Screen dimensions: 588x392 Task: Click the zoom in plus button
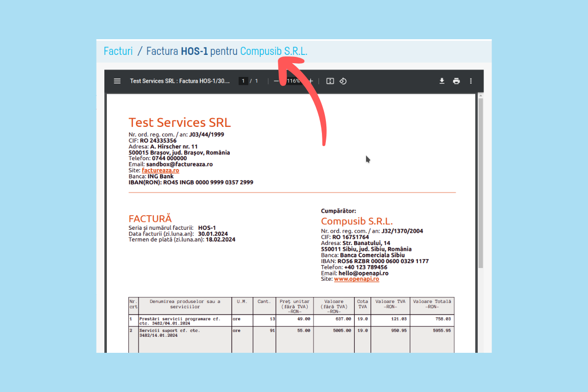tap(311, 81)
